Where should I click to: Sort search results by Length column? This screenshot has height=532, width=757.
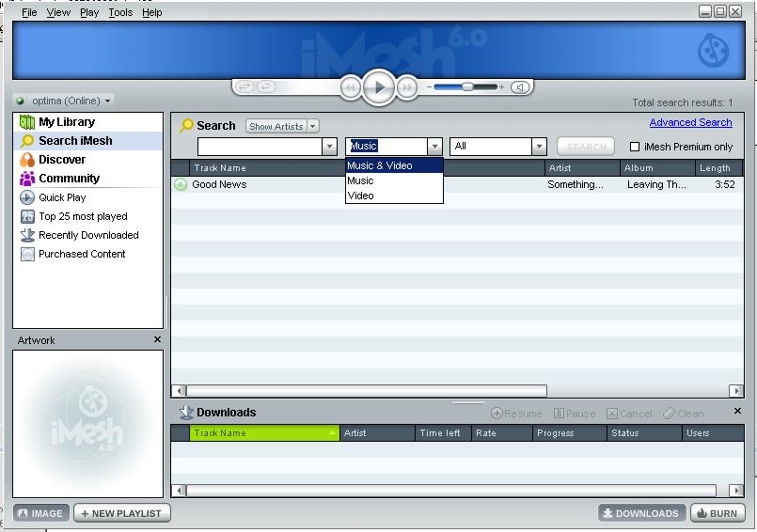718,168
